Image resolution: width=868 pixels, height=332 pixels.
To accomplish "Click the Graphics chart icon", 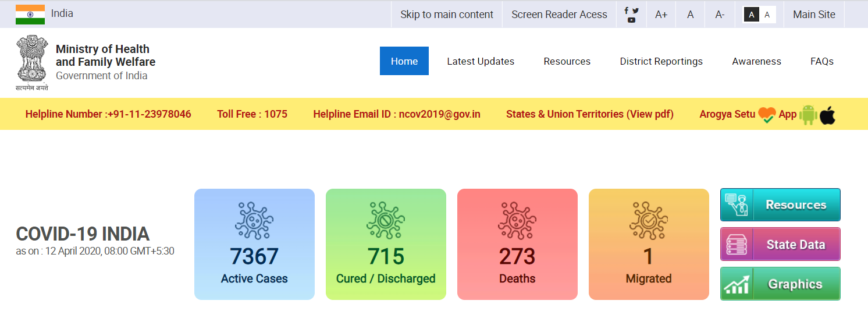I will pyautogui.click(x=737, y=284).
